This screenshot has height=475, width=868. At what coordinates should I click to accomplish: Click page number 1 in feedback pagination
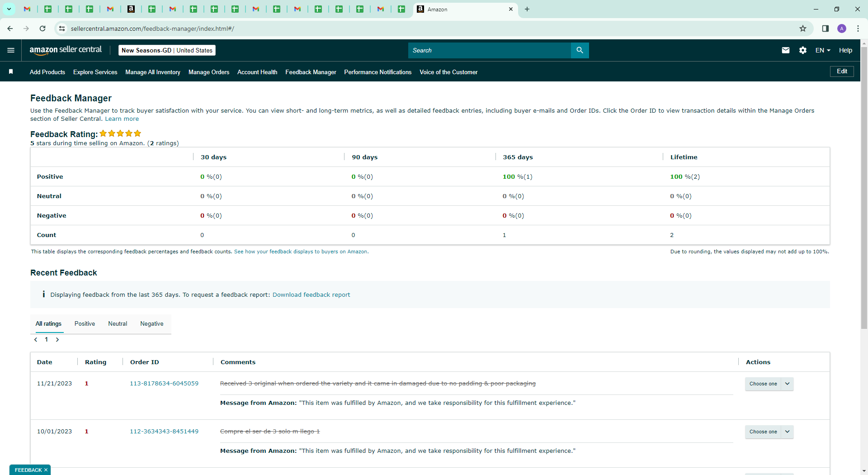click(x=47, y=340)
